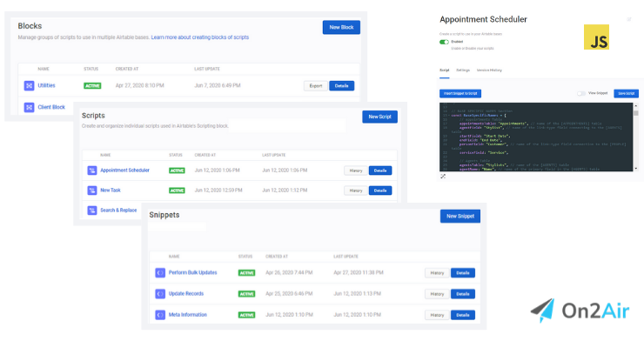Click the Client Block row icon
The height and width of the screenshot is (341, 644).
pyautogui.click(x=29, y=108)
